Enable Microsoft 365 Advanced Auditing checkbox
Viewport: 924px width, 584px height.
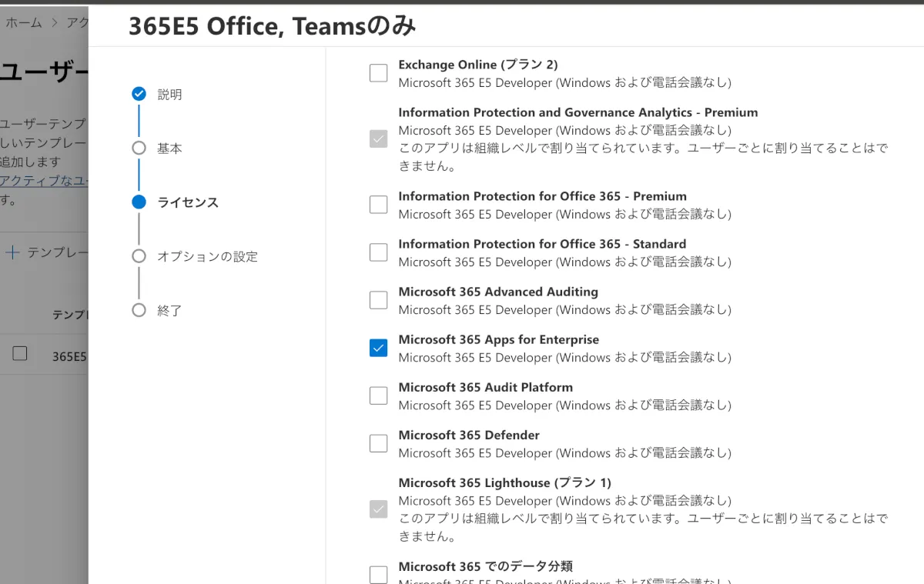pyautogui.click(x=378, y=300)
